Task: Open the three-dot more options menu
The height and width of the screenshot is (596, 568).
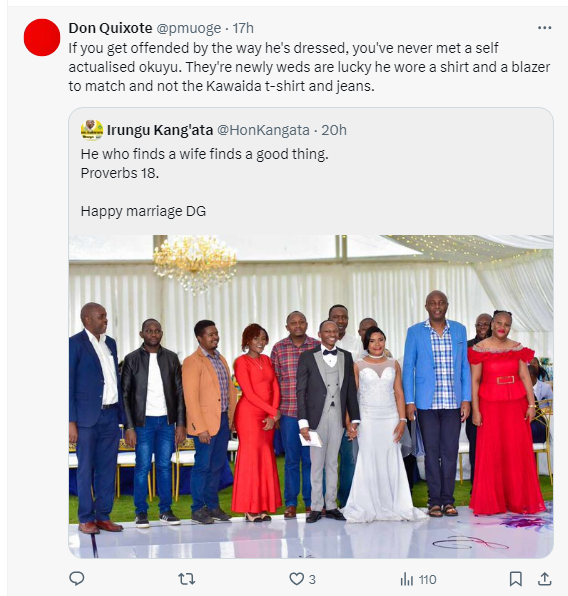Action: coord(544,28)
